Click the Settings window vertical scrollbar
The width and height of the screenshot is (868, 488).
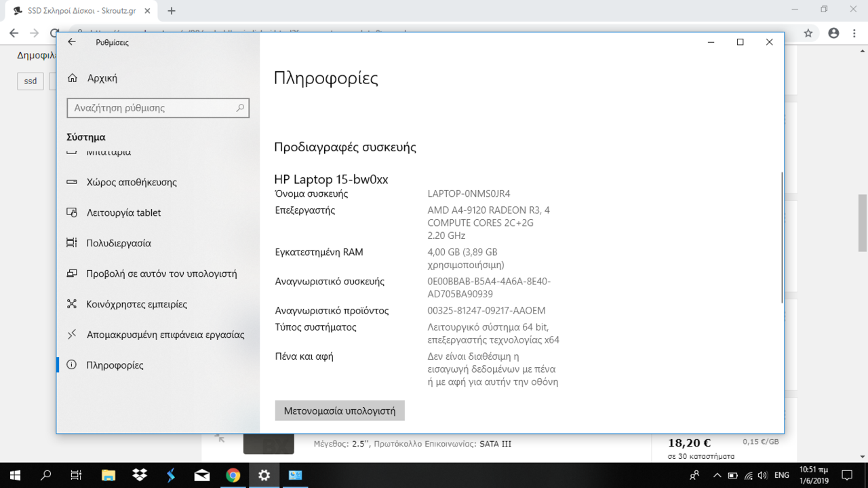coord(782,237)
